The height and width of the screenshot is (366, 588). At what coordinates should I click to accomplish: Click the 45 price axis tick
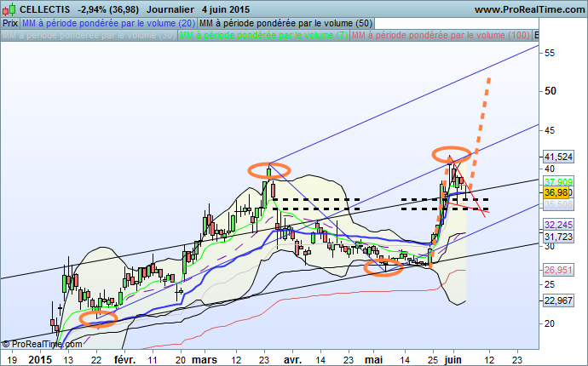pos(550,130)
